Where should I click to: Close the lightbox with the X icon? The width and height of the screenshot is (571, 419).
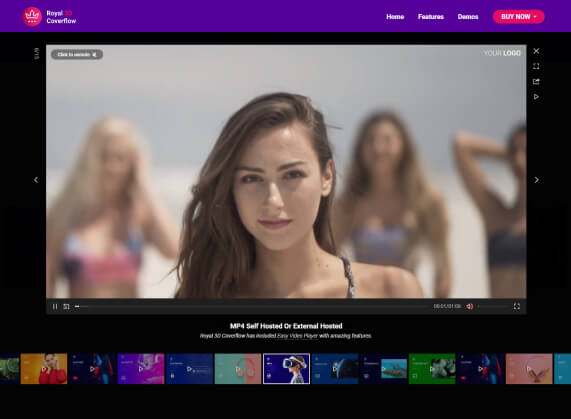point(536,51)
